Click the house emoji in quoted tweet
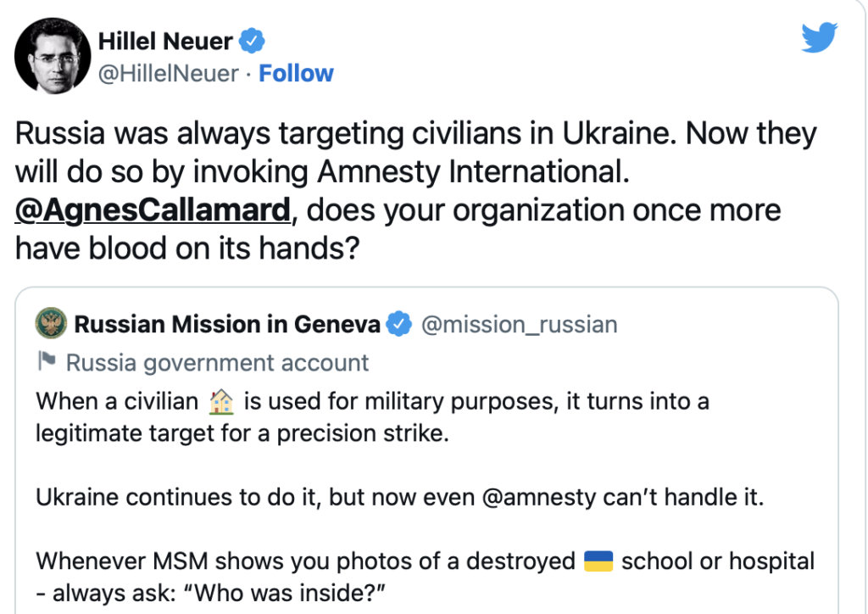The image size is (868, 614). 220,402
